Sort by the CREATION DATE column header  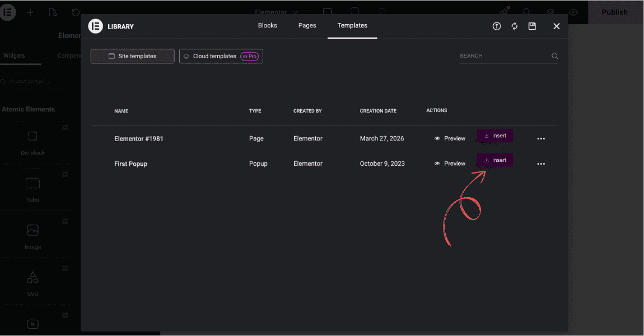pos(378,111)
